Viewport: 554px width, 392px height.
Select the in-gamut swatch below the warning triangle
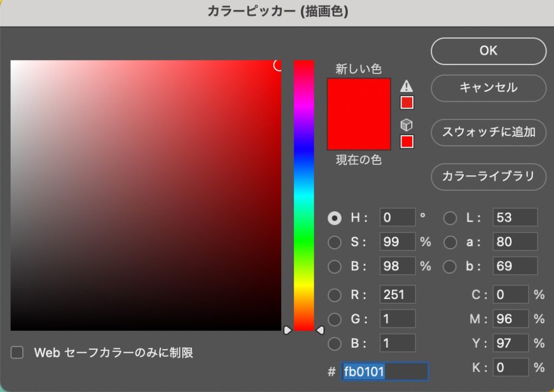406,102
